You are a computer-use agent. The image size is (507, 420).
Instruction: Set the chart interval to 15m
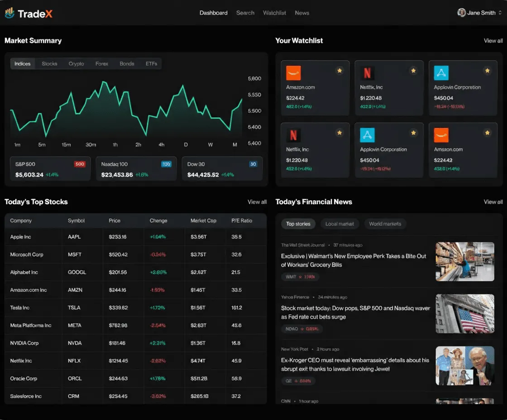pyautogui.click(x=66, y=144)
